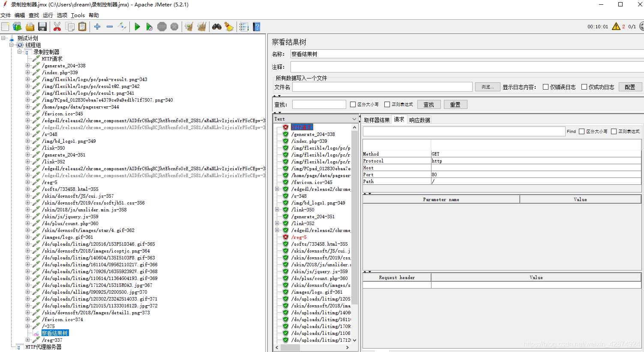
Task: Enable 正则表达式 checkbox beside 查找 field
Action: click(x=387, y=105)
